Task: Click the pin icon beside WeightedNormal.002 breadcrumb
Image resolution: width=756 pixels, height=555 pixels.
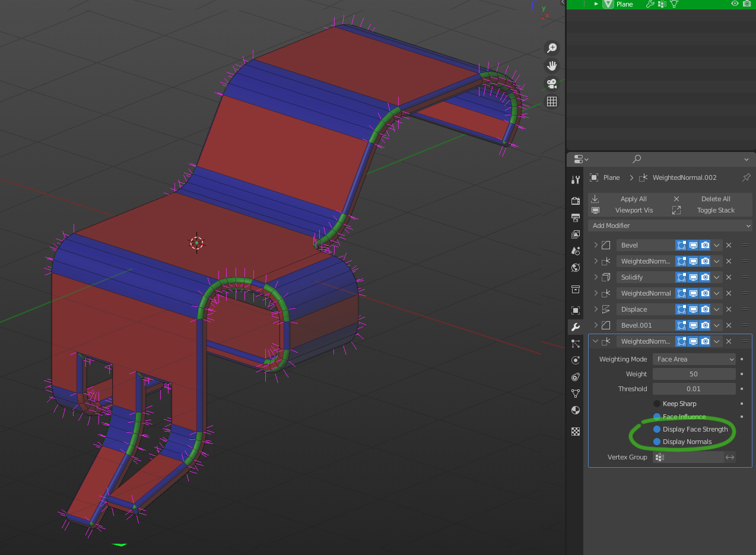Action: click(x=746, y=177)
